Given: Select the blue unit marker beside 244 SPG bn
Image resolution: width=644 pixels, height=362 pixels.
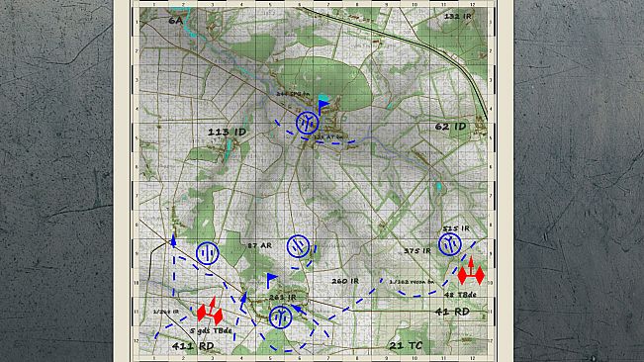Looking at the screenshot, I should pos(308,123).
